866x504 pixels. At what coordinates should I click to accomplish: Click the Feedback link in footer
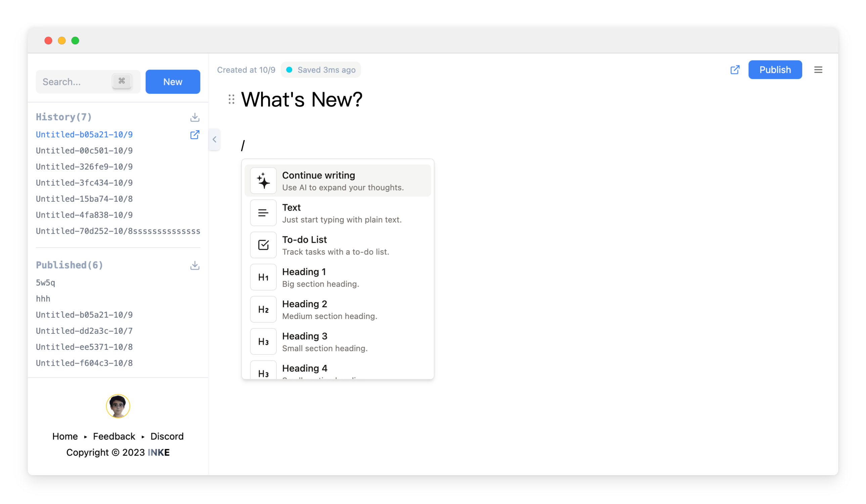pyautogui.click(x=115, y=436)
